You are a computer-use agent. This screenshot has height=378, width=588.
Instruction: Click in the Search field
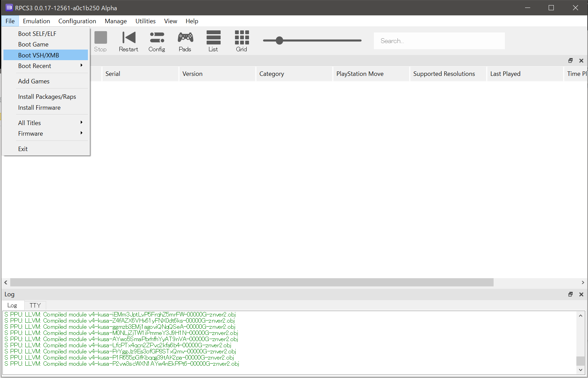[439, 41]
